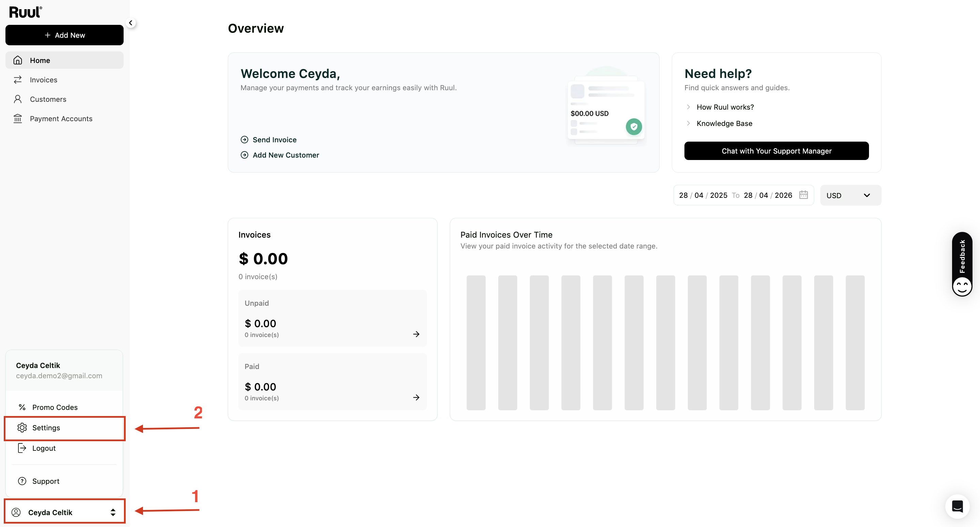Open How Ruul works? guide
980x527 pixels.
[725, 107]
